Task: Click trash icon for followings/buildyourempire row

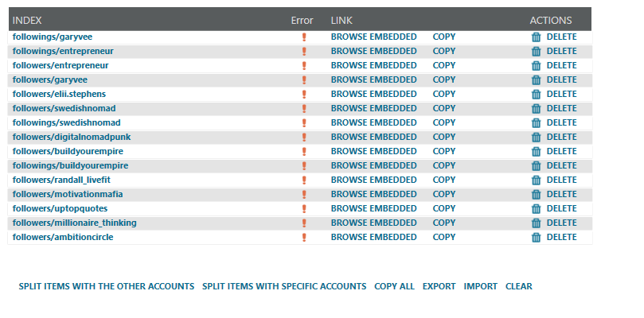Action: pos(536,166)
